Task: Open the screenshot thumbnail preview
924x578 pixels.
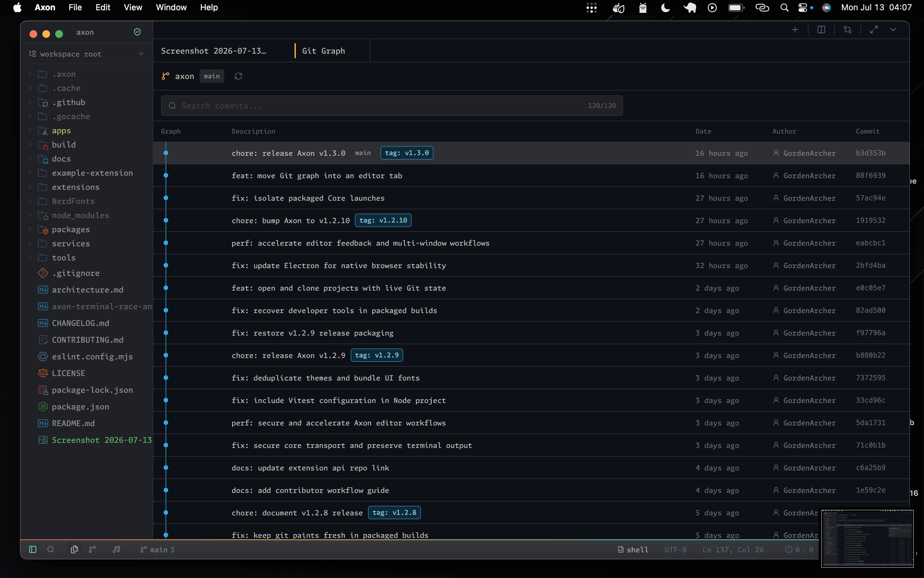Action: point(867,538)
